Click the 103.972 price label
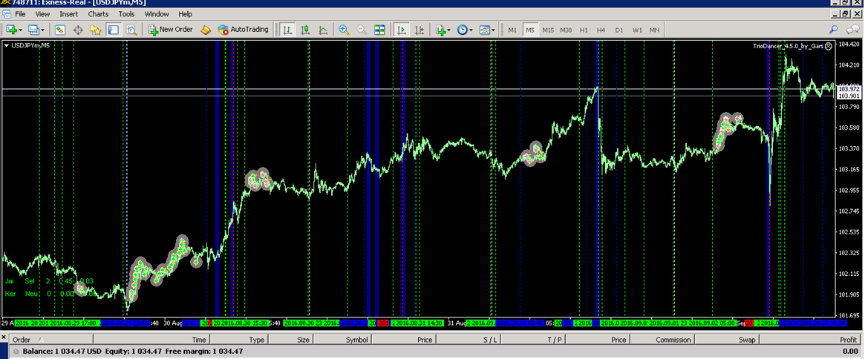Image resolution: width=868 pixels, height=359 pixels. click(849, 89)
